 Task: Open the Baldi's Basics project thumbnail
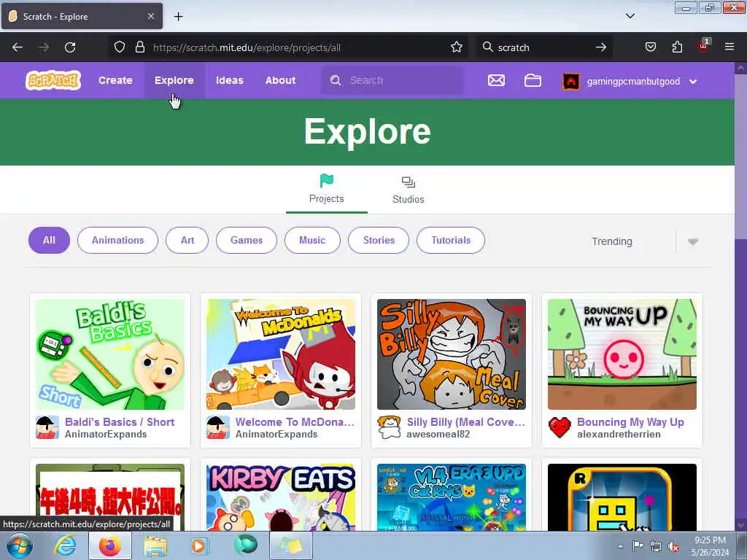(x=110, y=354)
